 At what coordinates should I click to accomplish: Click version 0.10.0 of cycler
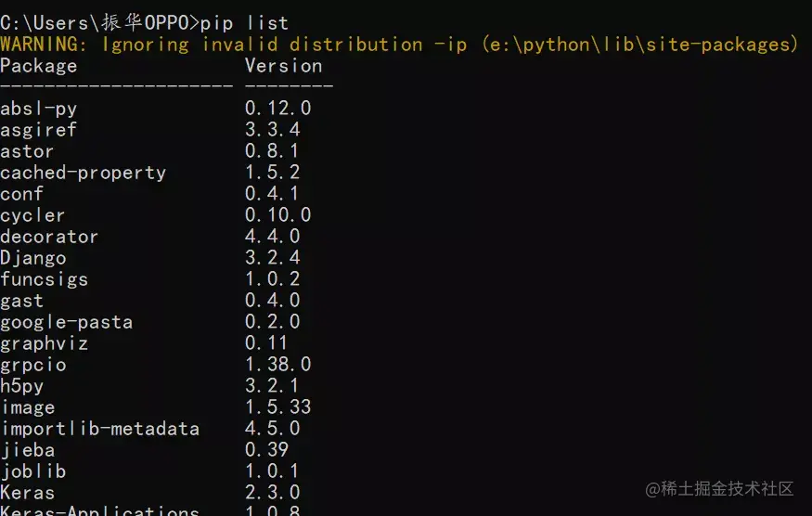coord(278,215)
